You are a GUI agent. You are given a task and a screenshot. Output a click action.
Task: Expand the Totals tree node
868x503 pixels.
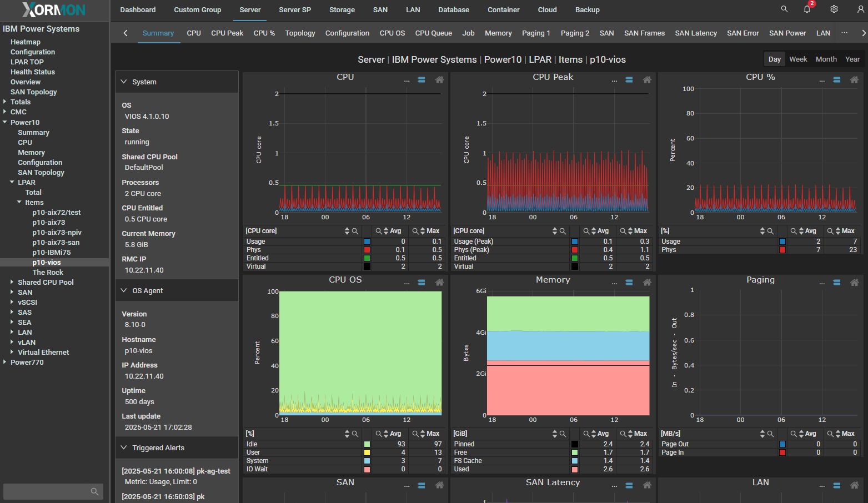click(x=5, y=102)
